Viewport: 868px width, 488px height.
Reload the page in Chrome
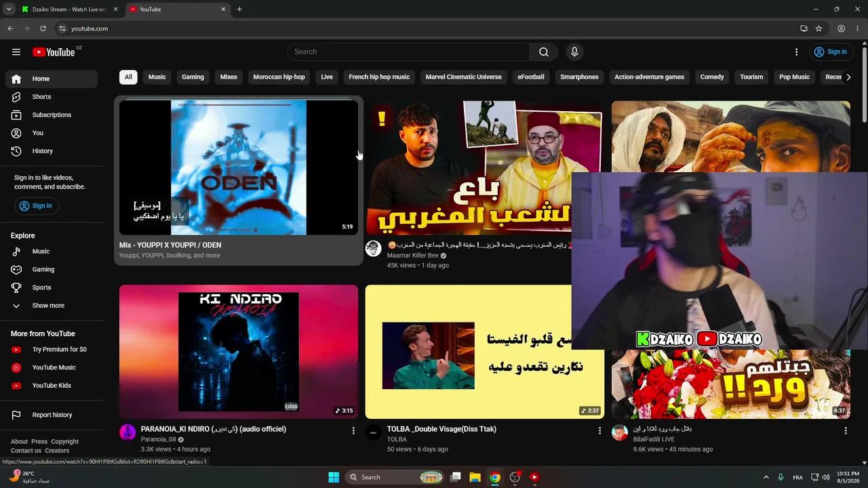click(43, 28)
